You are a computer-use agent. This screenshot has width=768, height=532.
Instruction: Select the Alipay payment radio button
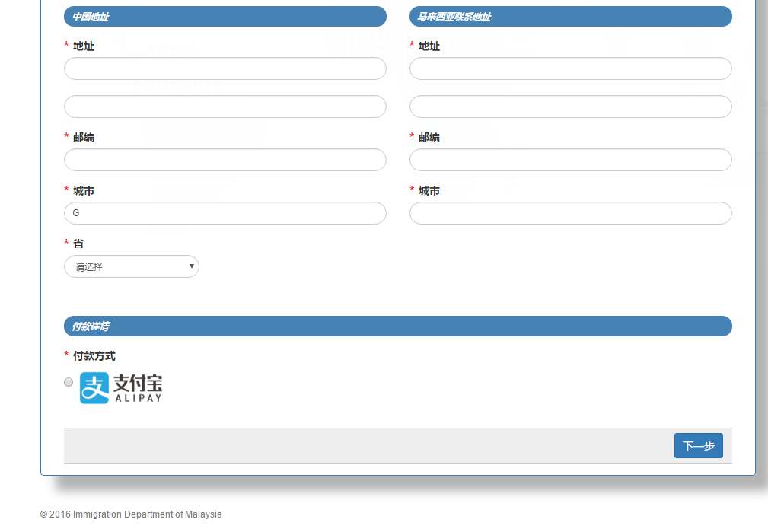(x=69, y=382)
